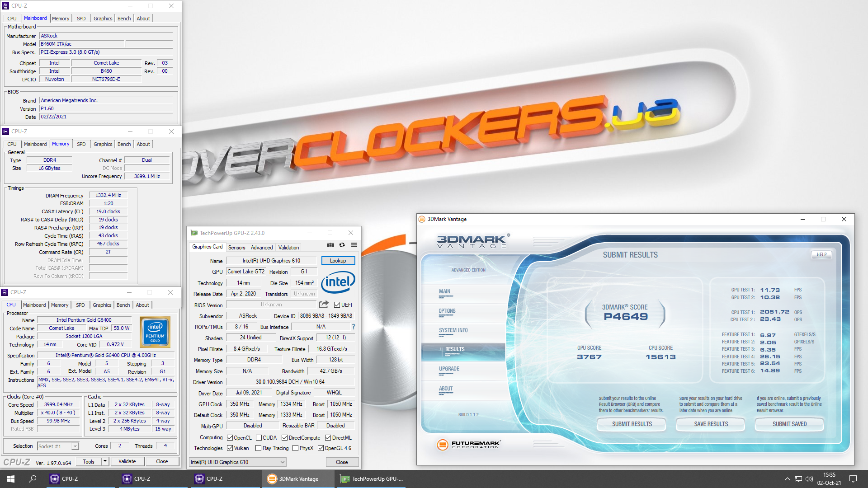Click Close button in GPU-Z
The image size is (868, 488).
342,462
